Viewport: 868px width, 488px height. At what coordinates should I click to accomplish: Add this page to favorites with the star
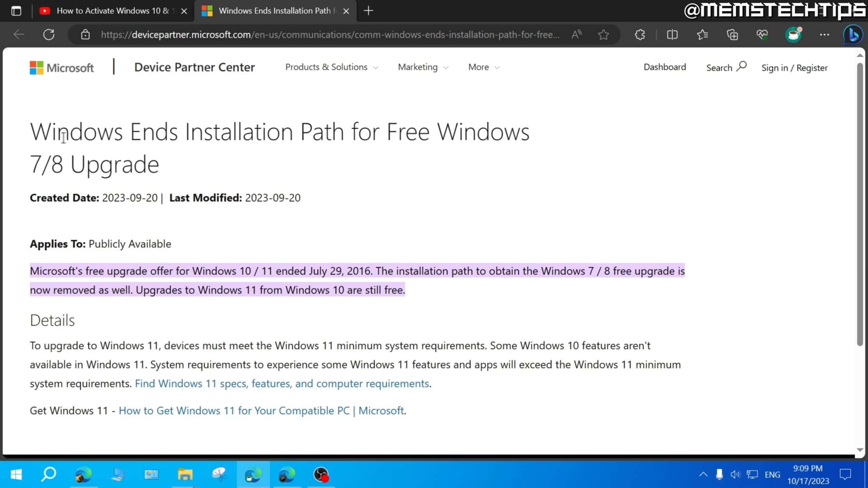(604, 34)
